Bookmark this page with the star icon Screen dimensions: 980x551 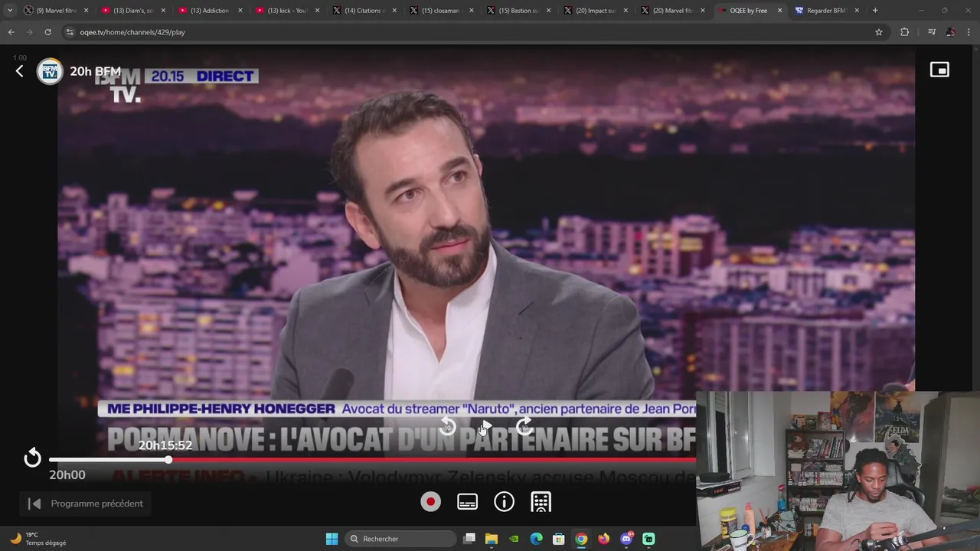pos(879,32)
